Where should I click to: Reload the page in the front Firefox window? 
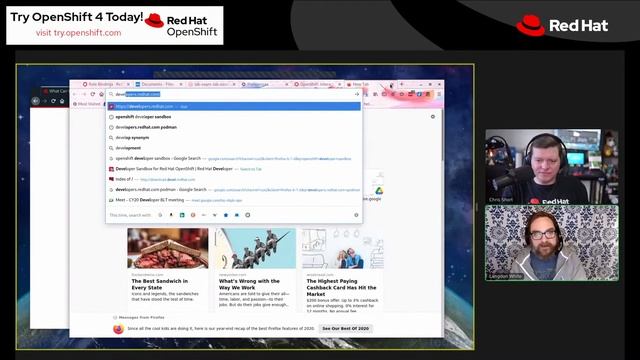(93, 94)
